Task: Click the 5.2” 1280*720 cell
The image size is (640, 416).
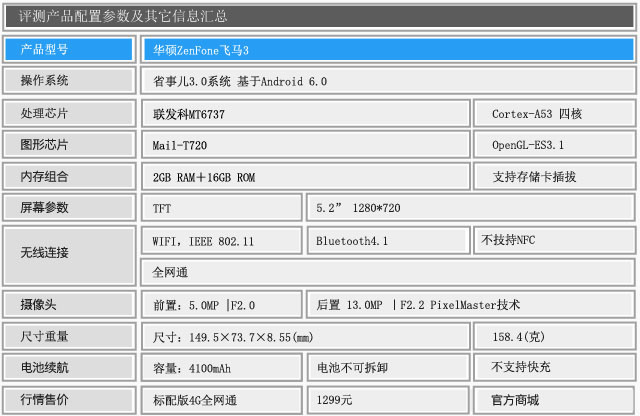Action: [471, 208]
